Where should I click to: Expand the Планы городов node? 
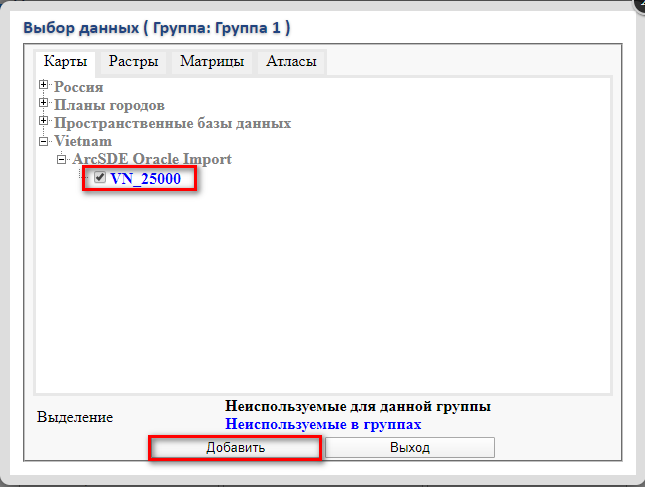44,104
